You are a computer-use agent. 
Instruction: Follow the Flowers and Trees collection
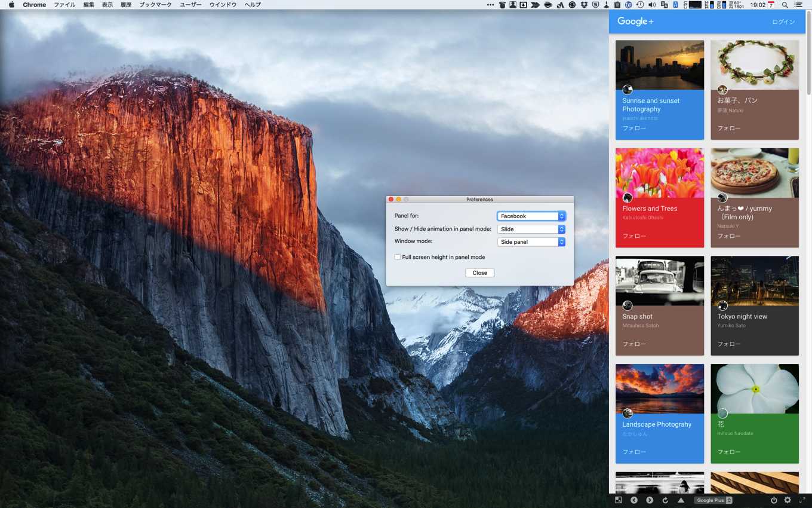tap(634, 236)
